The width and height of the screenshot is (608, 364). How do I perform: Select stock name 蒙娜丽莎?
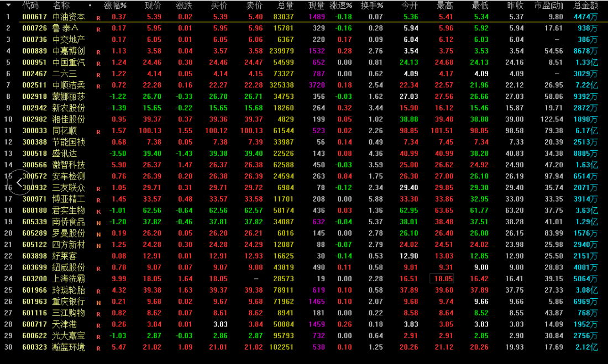pos(69,97)
